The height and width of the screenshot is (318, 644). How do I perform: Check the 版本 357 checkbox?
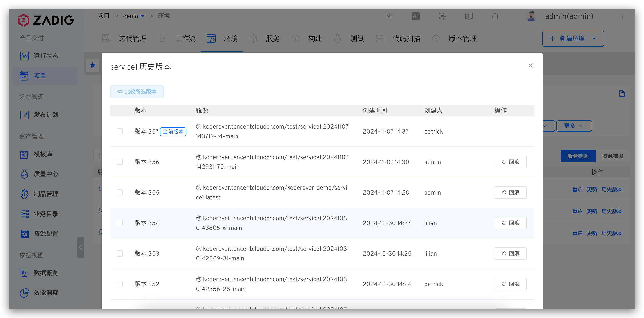point(119,131)
